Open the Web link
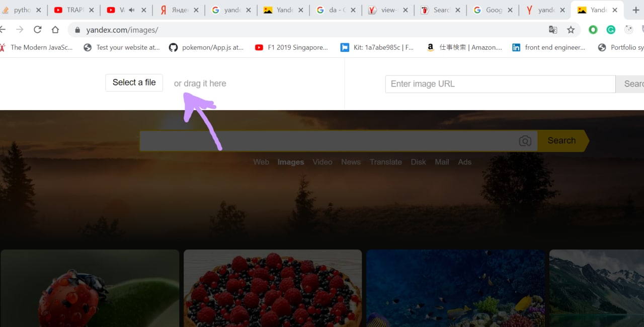 click(261, 162)
